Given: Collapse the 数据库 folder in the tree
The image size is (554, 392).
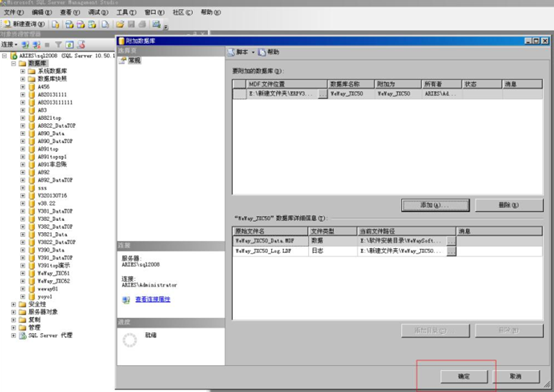Looking at the screenshot, I should [x=13, y=64].
